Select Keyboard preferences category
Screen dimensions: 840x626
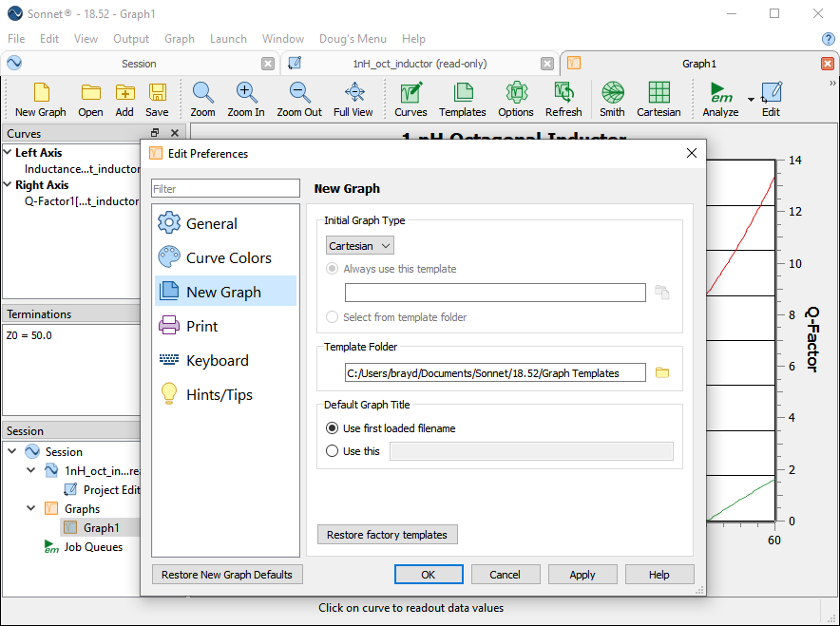click(x=225, y=360)
